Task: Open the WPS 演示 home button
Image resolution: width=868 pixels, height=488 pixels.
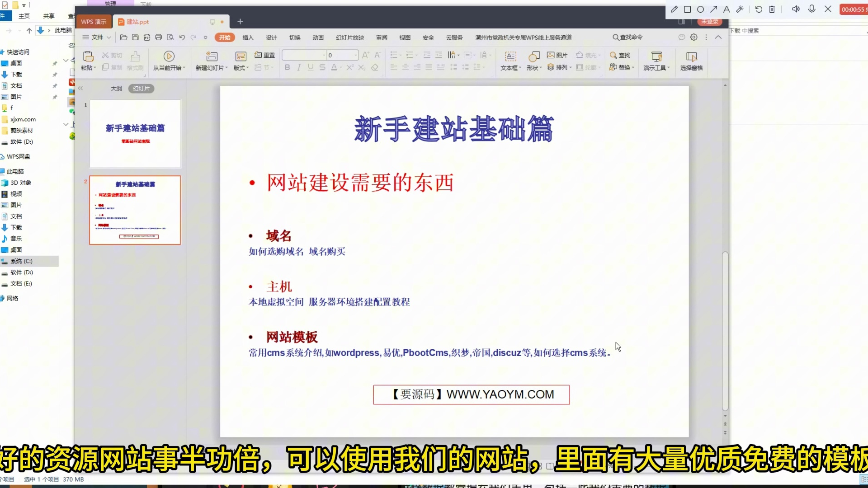Action: click(94, 22)
